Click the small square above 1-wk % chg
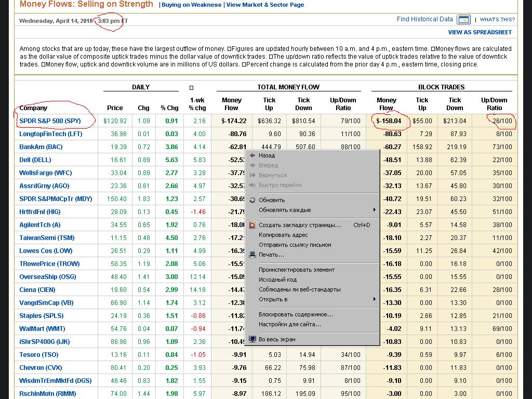 tap(191, 88)
